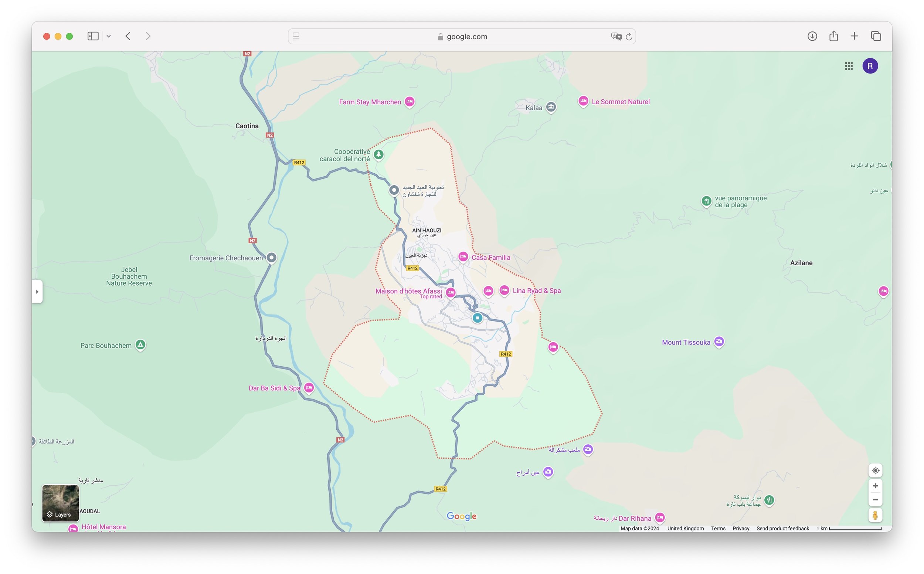This screenshot has width=924, height=574.
Task: Show the Safari tab overview
Action: (876, 37)
